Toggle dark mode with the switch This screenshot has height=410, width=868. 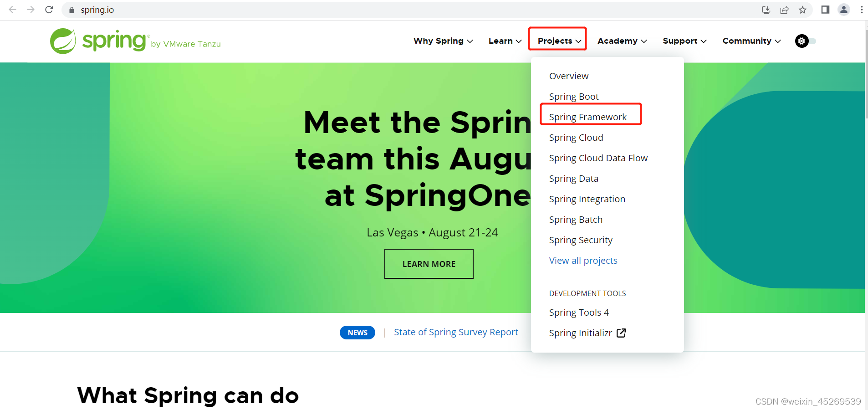[x=811, y=41]
